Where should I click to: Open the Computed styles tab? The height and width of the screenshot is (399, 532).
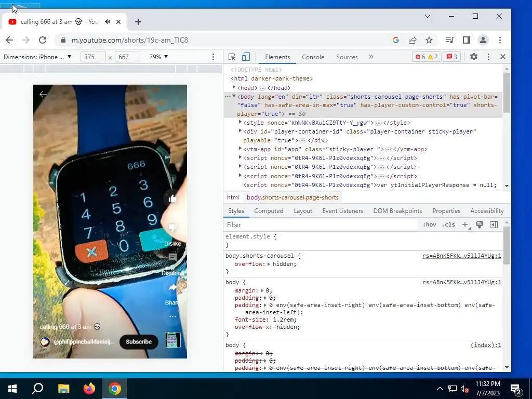[x=269, y=211]
